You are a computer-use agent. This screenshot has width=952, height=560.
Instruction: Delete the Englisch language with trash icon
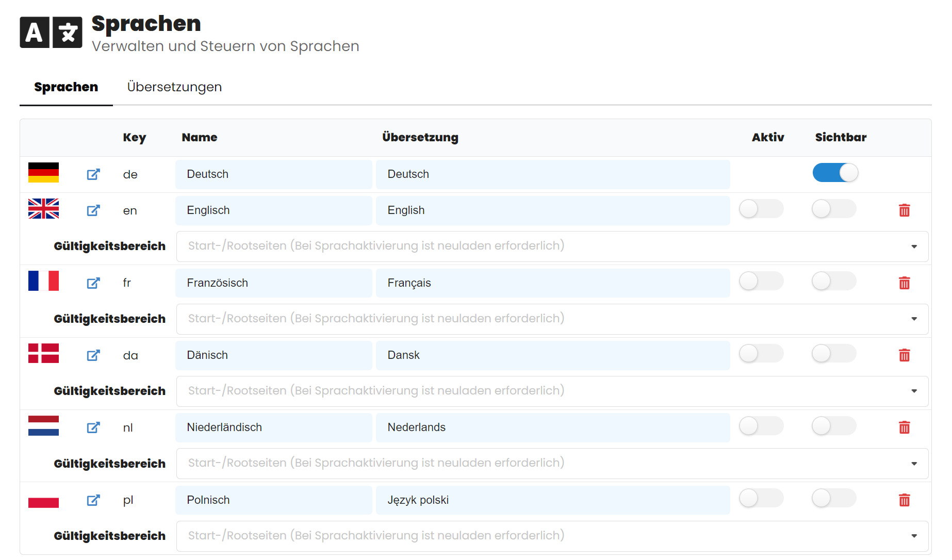click(x=904, y=210)
